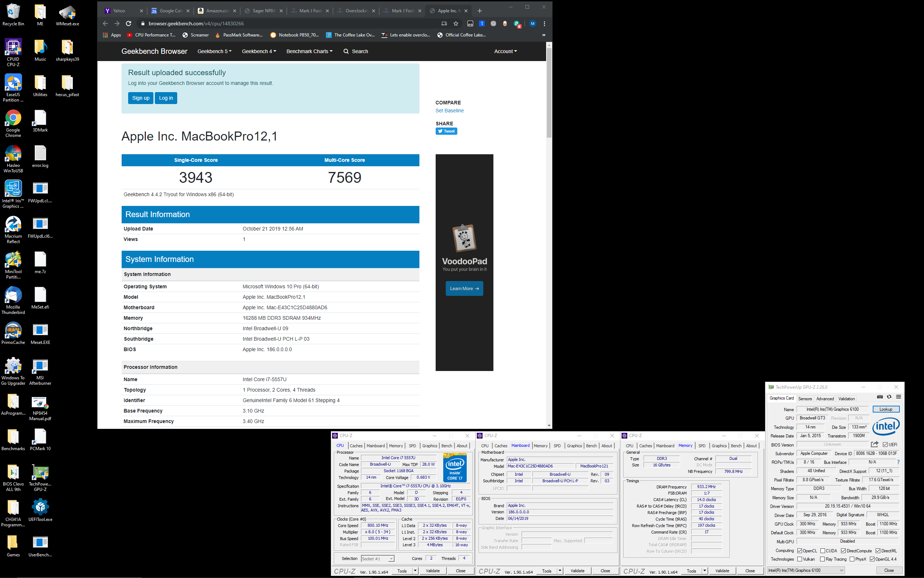Toggle the CUDA checkbox in GPU-Z
This screenshot has height=578, width=924.
(x=823, y=551)
